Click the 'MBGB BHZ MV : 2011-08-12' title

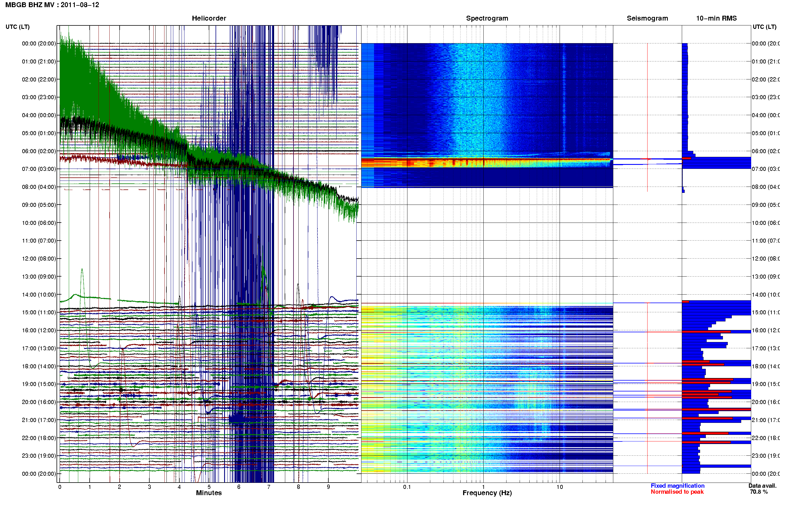(52, 5)
